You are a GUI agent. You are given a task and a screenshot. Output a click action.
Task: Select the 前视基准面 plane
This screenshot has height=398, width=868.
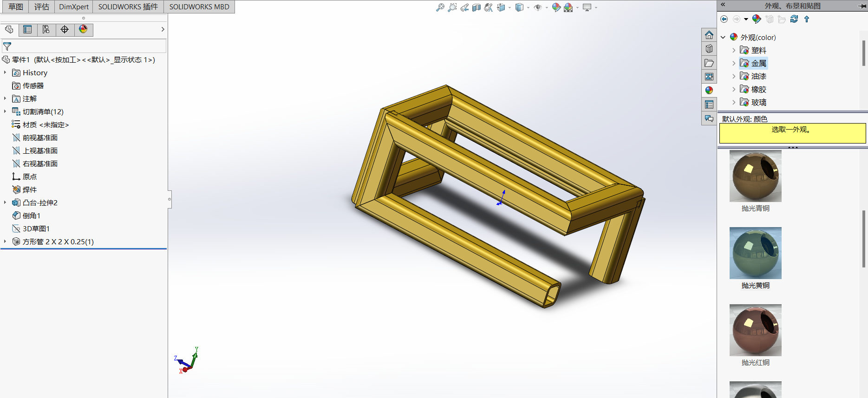[35, 138]
